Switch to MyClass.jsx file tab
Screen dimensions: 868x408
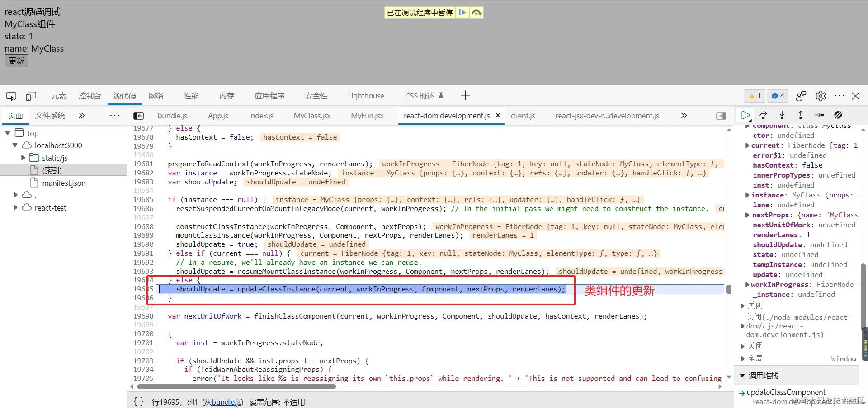point(312,116)
